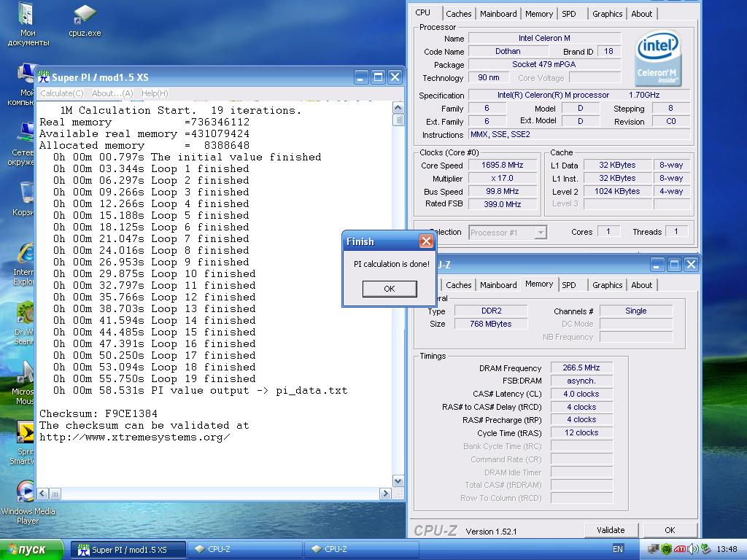This screenshot has width=747, height=560.
Task: Click Super PI horizontal scrollbar left arrow
Action: (42, 494)
